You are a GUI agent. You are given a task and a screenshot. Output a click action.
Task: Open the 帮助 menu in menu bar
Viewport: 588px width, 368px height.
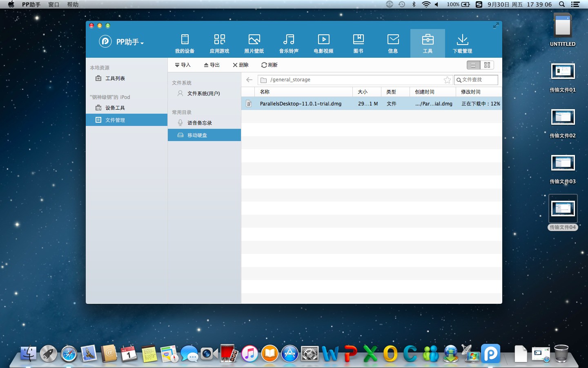point(73,4)
